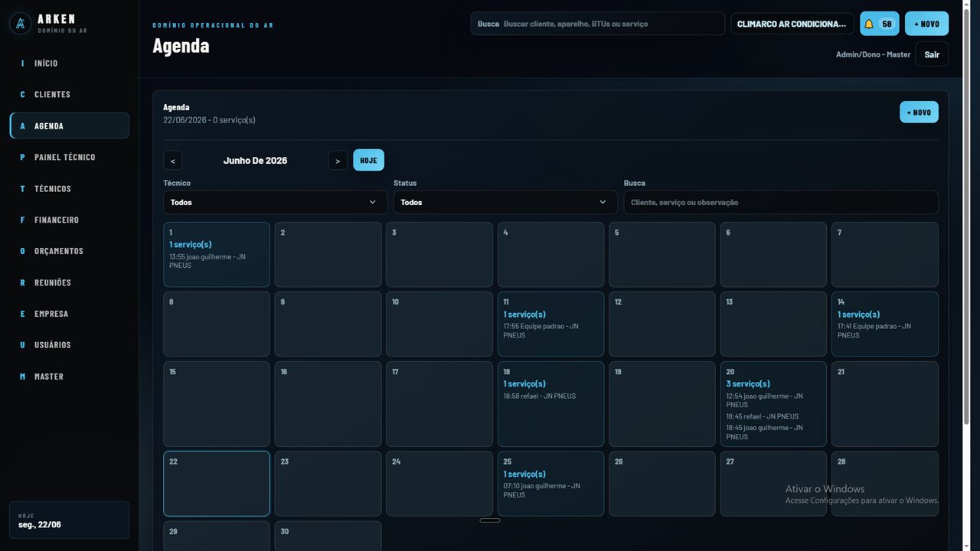
Task: Open Painel Técnico in sidebar
Action: [69, 158]
